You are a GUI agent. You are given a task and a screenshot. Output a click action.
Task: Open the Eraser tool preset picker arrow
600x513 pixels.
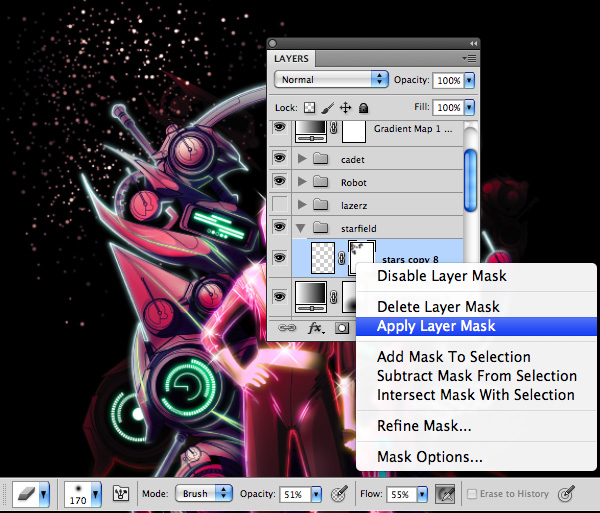pyautogui.click(x=44, y=494)
